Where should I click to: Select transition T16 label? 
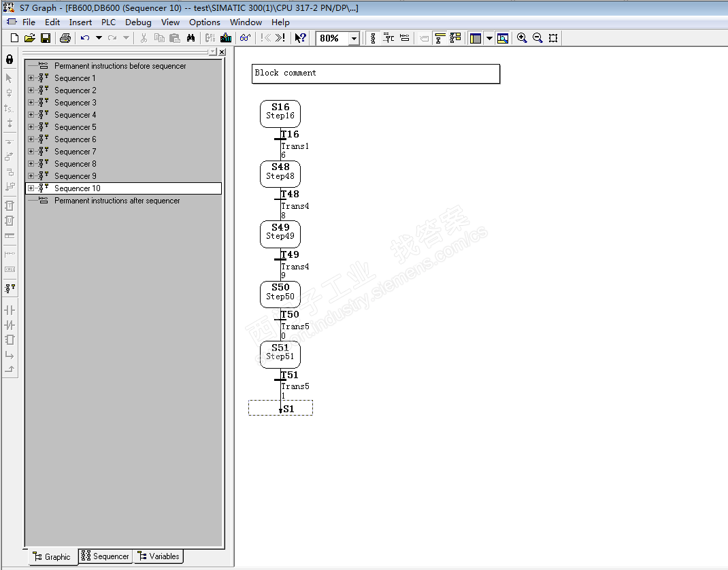tap(290, 134)
